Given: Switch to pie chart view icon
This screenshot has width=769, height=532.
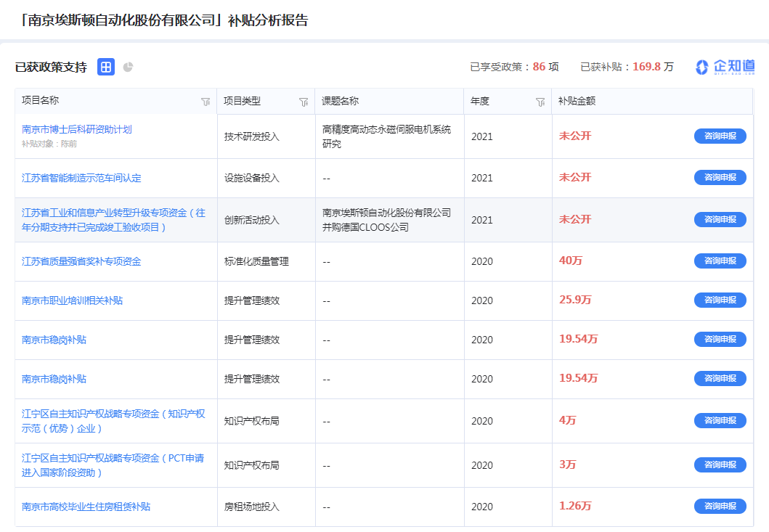Looking at the screenshot, I should [128, 67].
